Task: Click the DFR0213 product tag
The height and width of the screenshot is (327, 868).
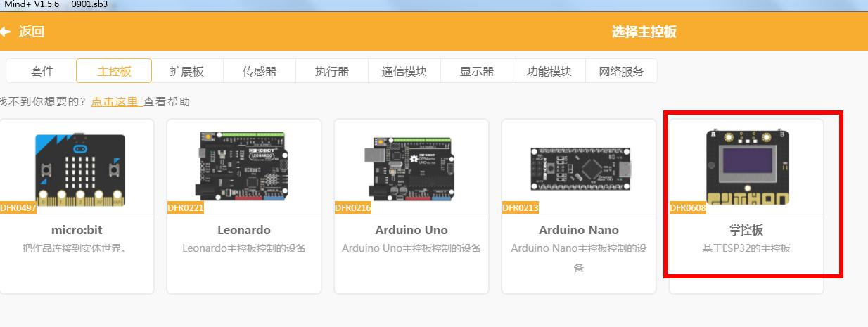Action: (x=521, y=208)
